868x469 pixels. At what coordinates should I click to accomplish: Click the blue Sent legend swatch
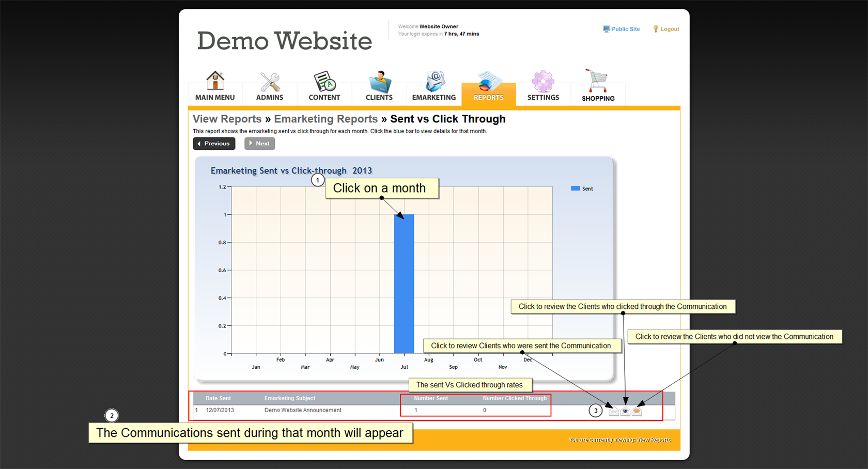click(x=575, y=189)
